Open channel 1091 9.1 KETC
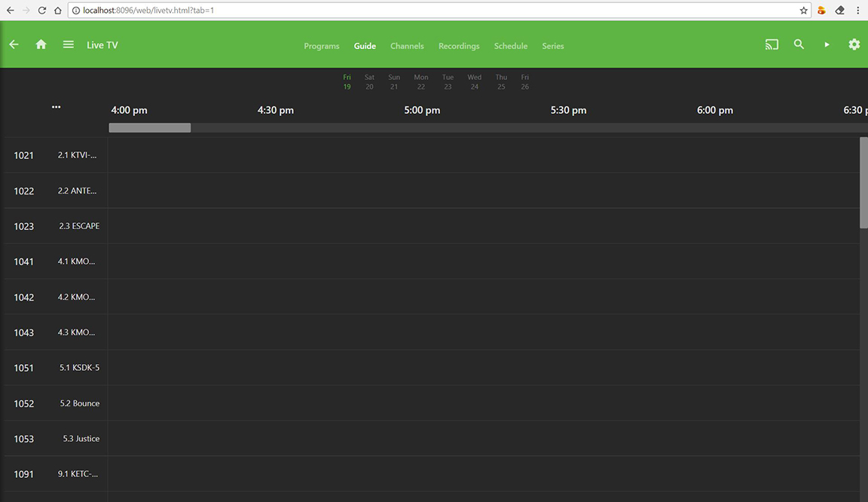The image size is (868, 502). pos(55,474)
